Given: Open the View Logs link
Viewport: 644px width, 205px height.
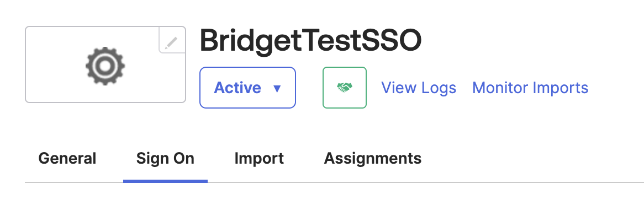Looking at the screenshot, I should (419, 88).
